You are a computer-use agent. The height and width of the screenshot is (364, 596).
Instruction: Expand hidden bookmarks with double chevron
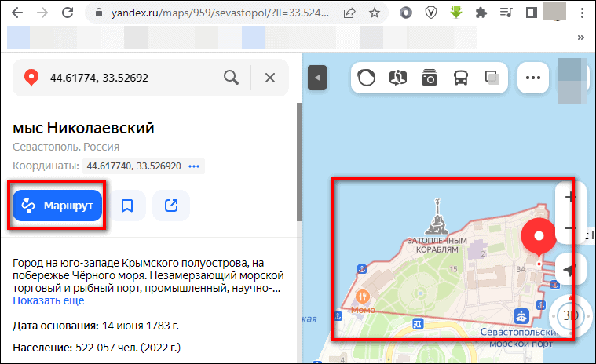pyautogui.click(x=581, y=38)
